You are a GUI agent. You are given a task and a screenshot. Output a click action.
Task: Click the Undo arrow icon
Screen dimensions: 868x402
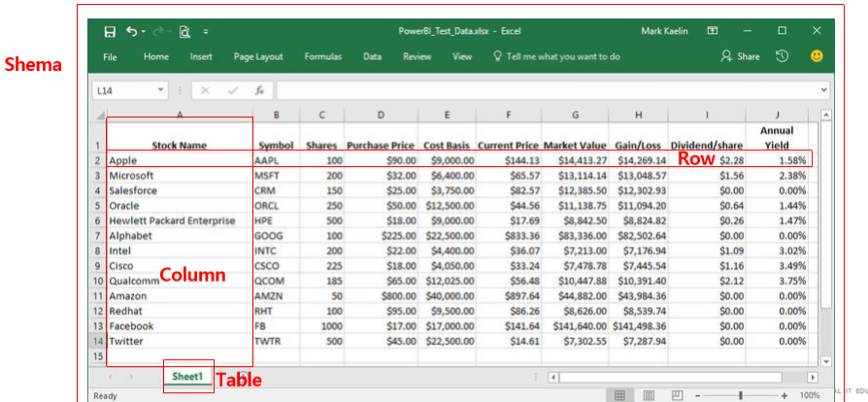[x=132, y=32]
